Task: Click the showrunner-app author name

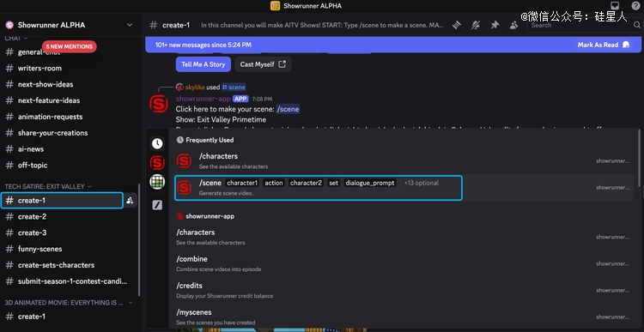Action: pos(204,99)
